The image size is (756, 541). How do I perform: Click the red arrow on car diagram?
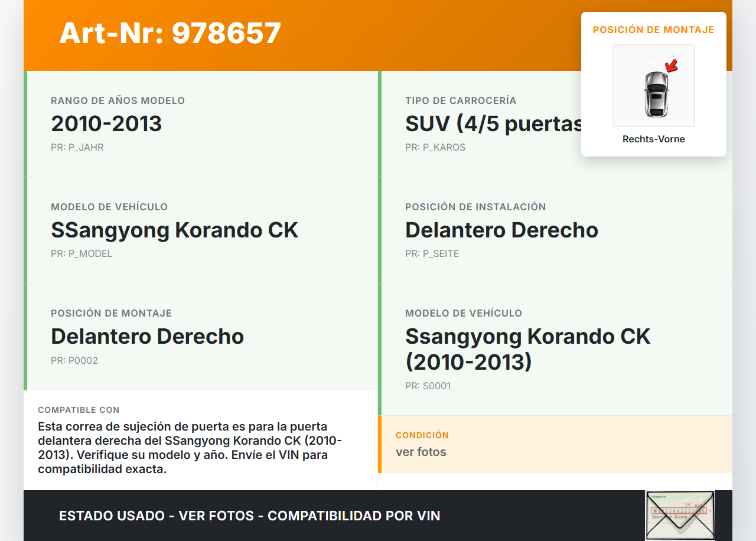pos(670,64)
